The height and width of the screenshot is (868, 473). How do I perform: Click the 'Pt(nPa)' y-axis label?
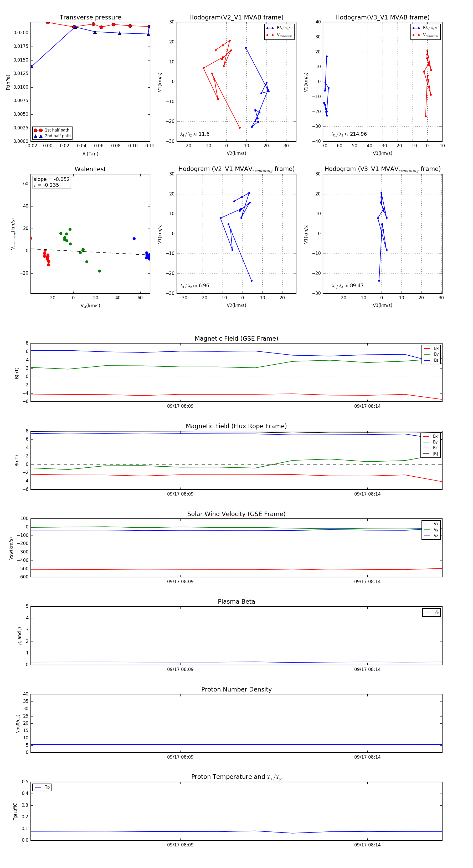(8, 82)
